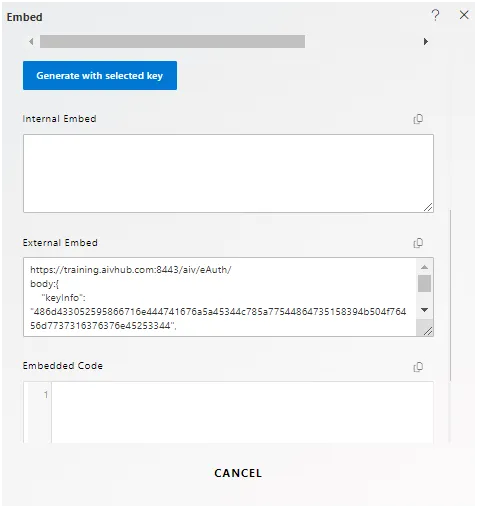Click the External Embed vertical scrollbar thumb
The height and width of the screenshot is (508, 477).
(x=424, y=283)
